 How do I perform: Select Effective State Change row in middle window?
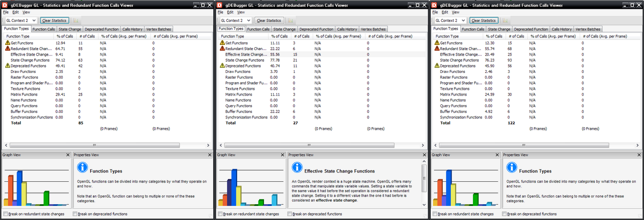pos(322,54)
